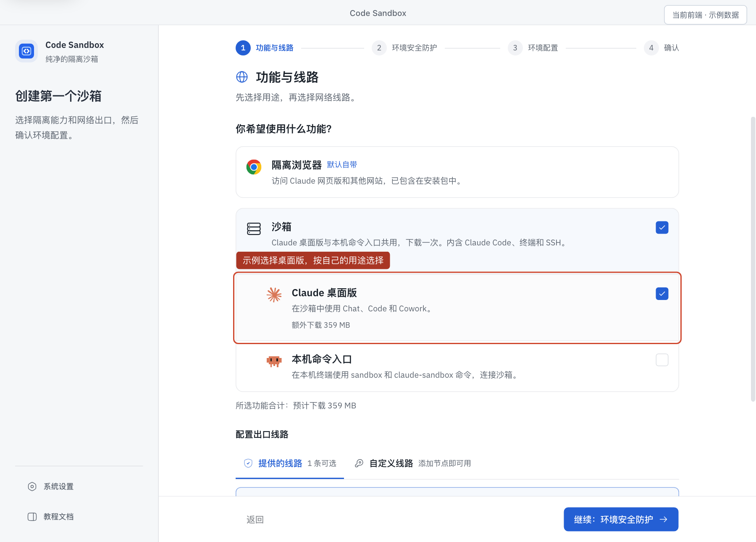Click the Code Sandbox window title text
The image size is (756, 542).
(x=378, y=13)
